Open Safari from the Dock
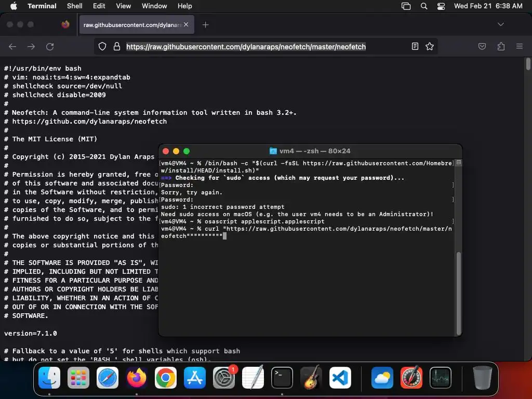Image resolution: width=532 pixels, height=399 pixels. click(108, 378)
